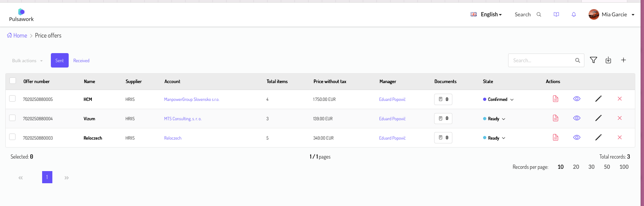Viewport: 644px width, 206px height.
Task: Open the documentation book icon
Action: coord(556,14)
